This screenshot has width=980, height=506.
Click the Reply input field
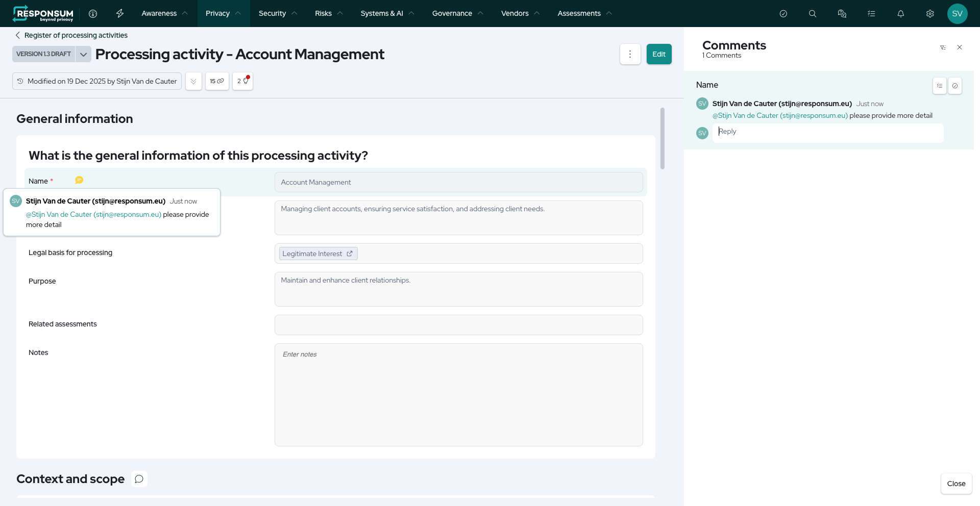[827, 132]
